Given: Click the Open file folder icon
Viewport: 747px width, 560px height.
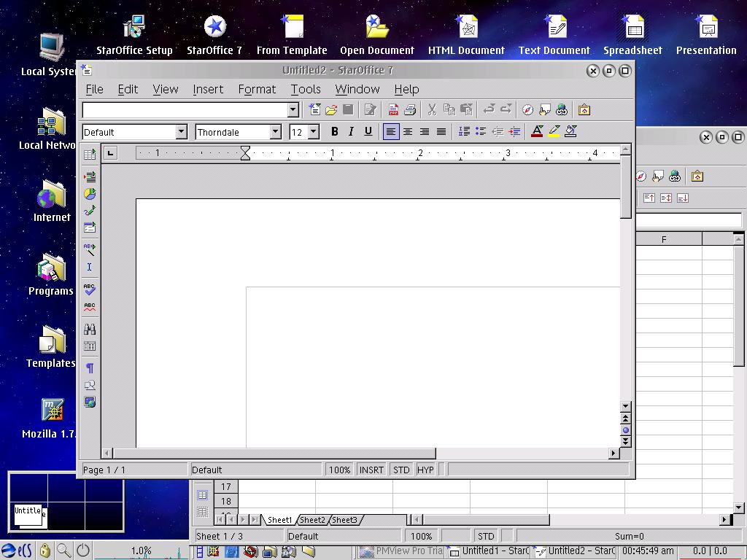Looking at the screenshot, I should coord(331,110).
